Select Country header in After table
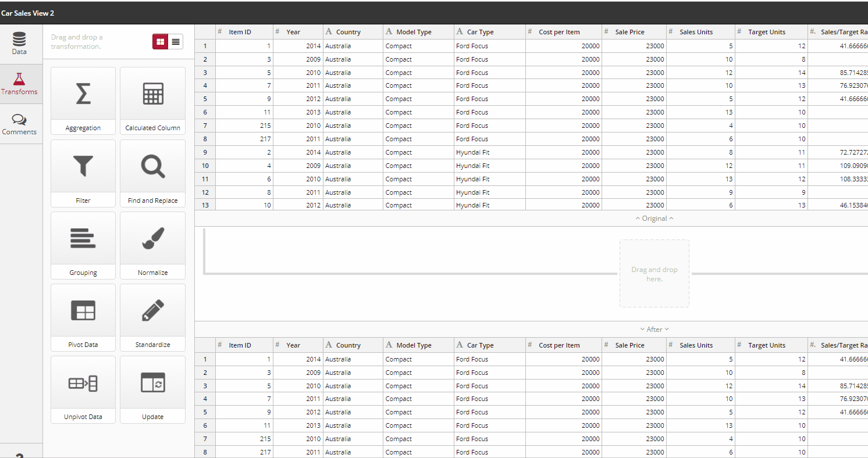The height and width of the screenshot is (458, 868). (x=353, y=345)
